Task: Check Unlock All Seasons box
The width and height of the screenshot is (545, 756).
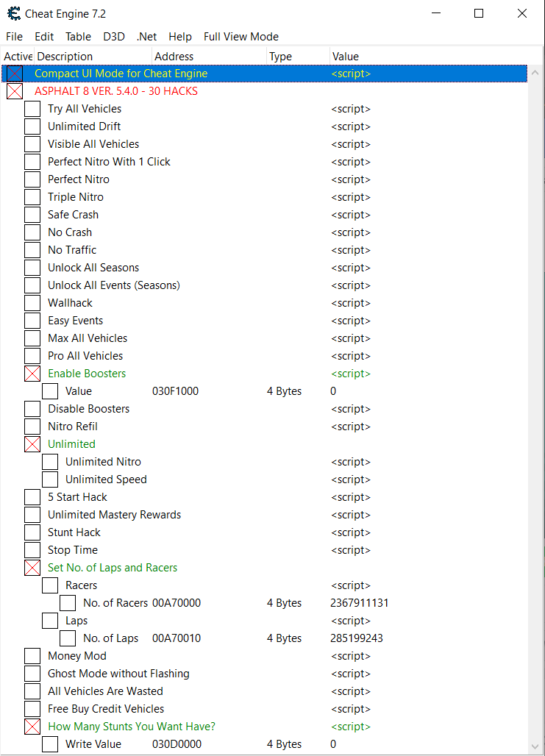Action: (x=32, y=268)
